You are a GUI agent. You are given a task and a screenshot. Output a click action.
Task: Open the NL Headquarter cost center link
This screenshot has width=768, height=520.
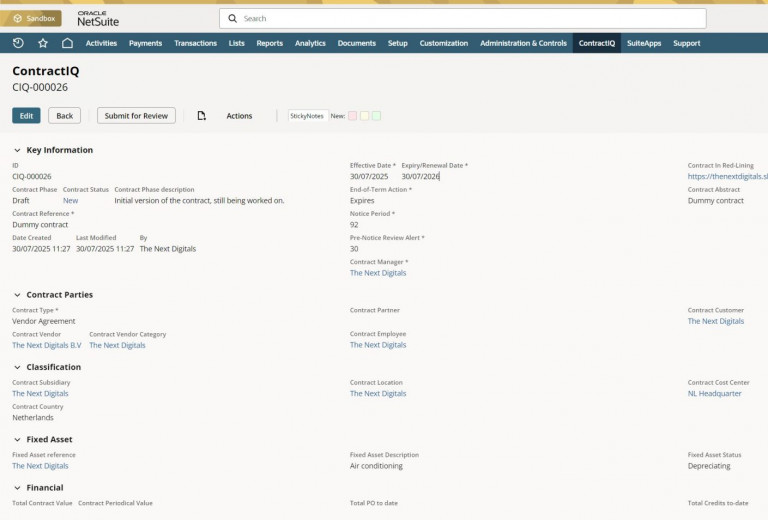pos(714,394)
